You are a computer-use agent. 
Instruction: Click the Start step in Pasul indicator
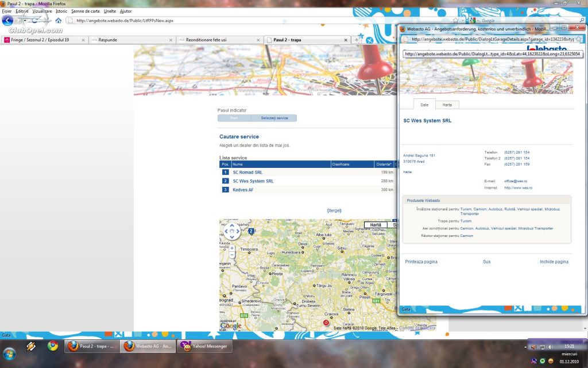point(234,118)
